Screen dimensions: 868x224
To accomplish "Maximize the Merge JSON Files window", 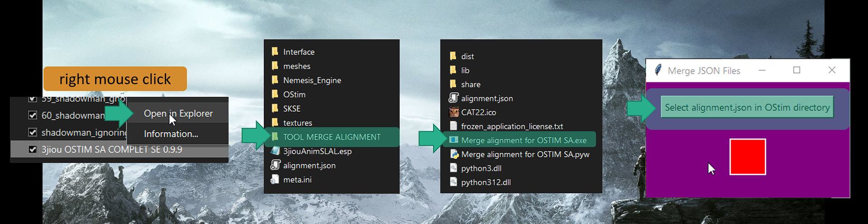I will 796,70.
